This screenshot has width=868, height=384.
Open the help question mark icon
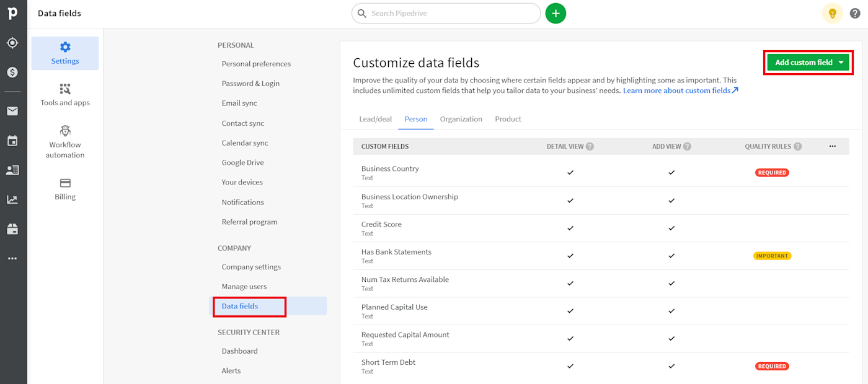click(x=855, y=13)
